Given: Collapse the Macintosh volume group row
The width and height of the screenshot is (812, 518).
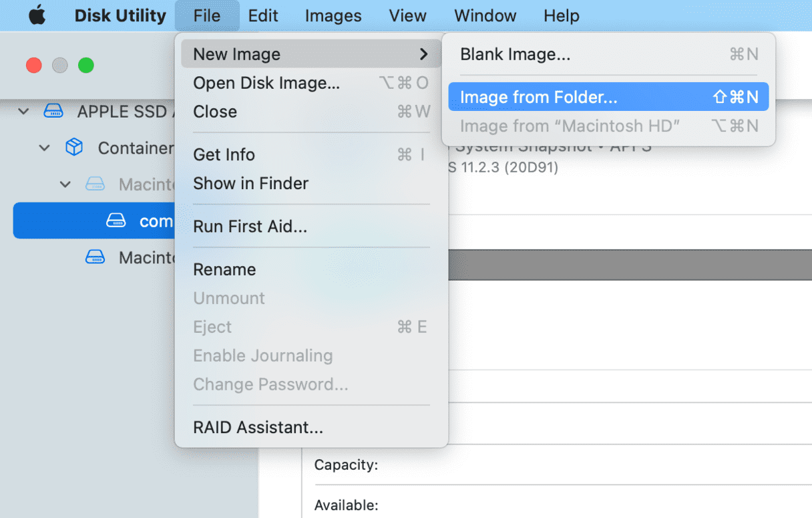Looking at the screenshot, I should (65, 184).
